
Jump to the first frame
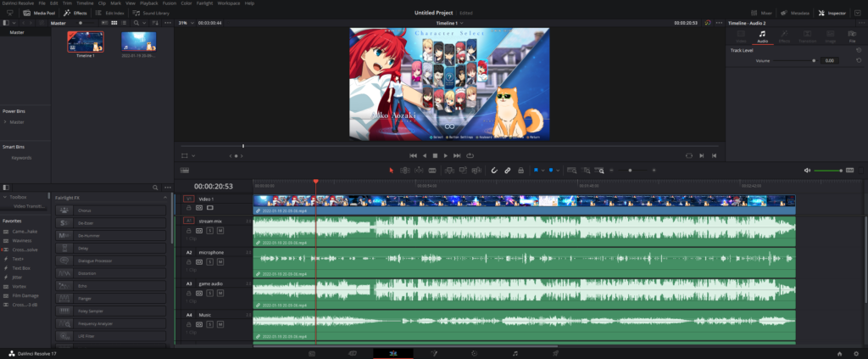(413, 155)
